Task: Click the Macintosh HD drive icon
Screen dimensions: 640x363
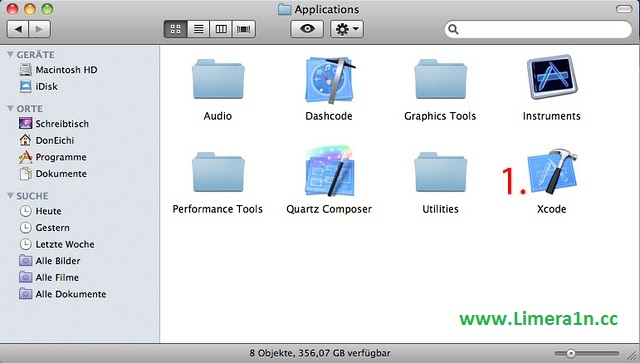Action: click(25, 70)
